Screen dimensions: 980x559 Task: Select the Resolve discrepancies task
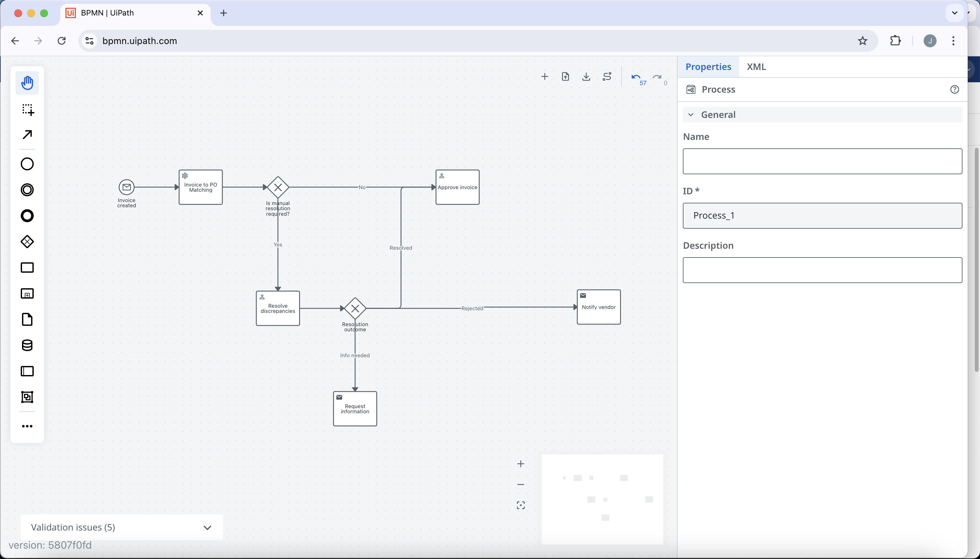tap(278, 308)
